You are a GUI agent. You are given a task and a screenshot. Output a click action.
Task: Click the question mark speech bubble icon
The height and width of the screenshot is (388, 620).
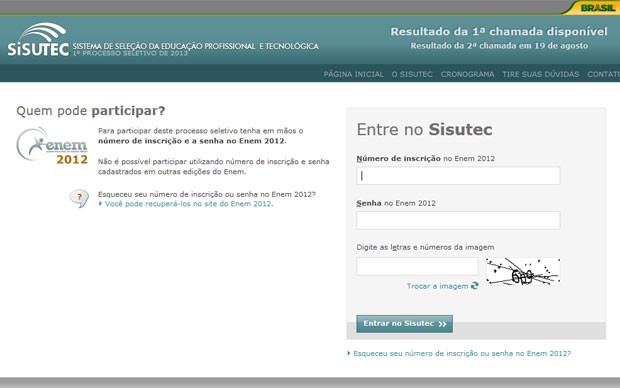pos(79,198)
